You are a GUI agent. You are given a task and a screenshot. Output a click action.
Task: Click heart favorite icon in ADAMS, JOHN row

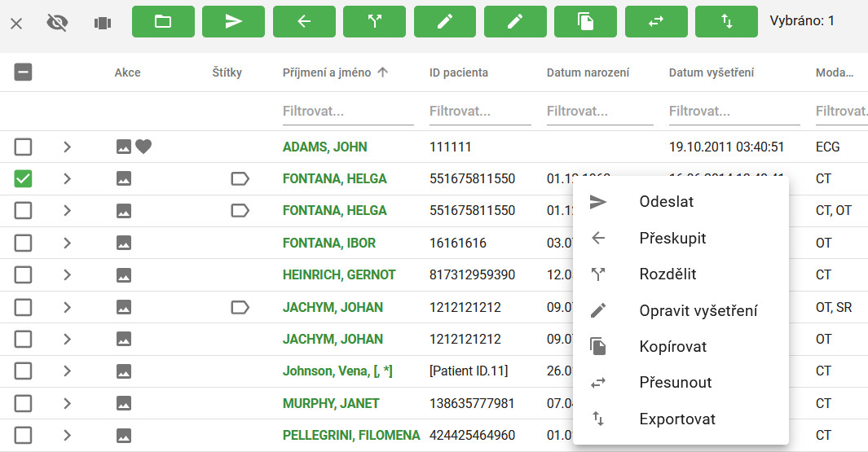(x=143, y=147)
